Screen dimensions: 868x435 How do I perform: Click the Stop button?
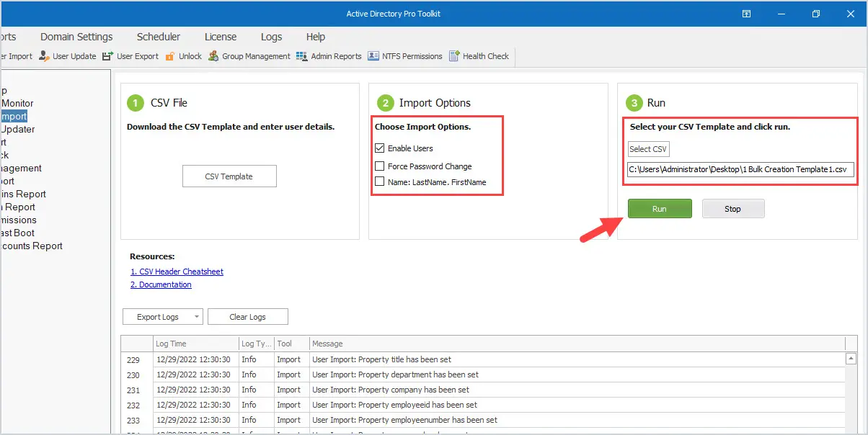[732, 209]
